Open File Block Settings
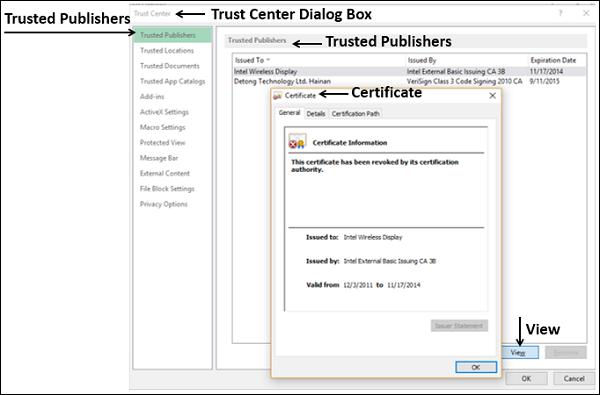The height and width of the screenshot is (395, 600). tap(167, 188)
